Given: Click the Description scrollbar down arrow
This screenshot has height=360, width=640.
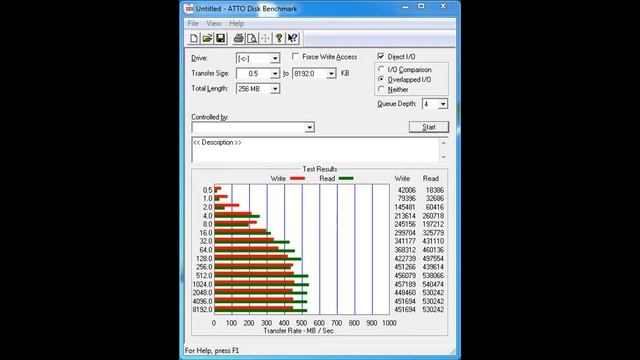Looking at the screenshot, I should [444, 157].
